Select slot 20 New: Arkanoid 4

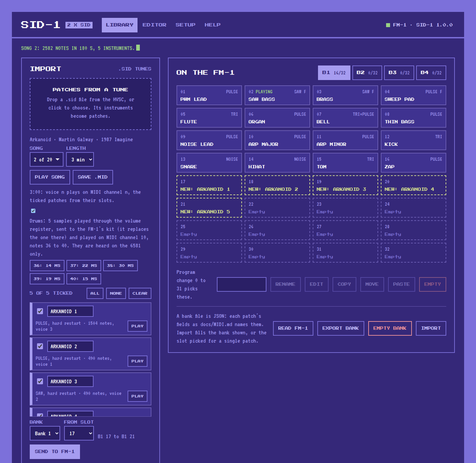click(x=413, y=185)
